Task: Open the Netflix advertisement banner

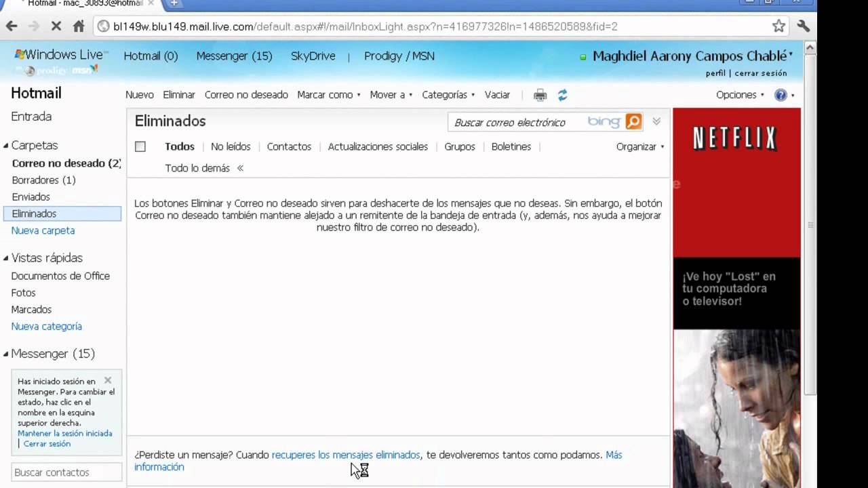Action: coord(736,298)
